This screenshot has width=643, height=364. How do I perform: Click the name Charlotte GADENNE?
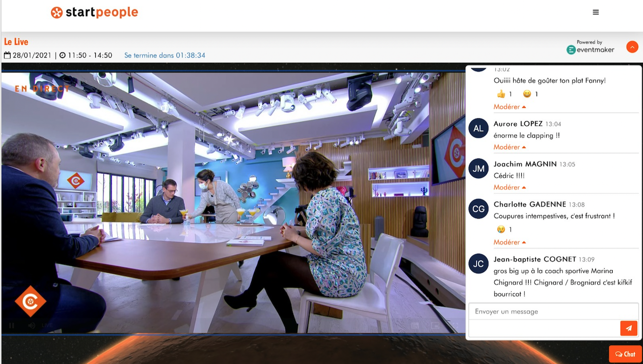pyautogui.click(x=530, y=204)
